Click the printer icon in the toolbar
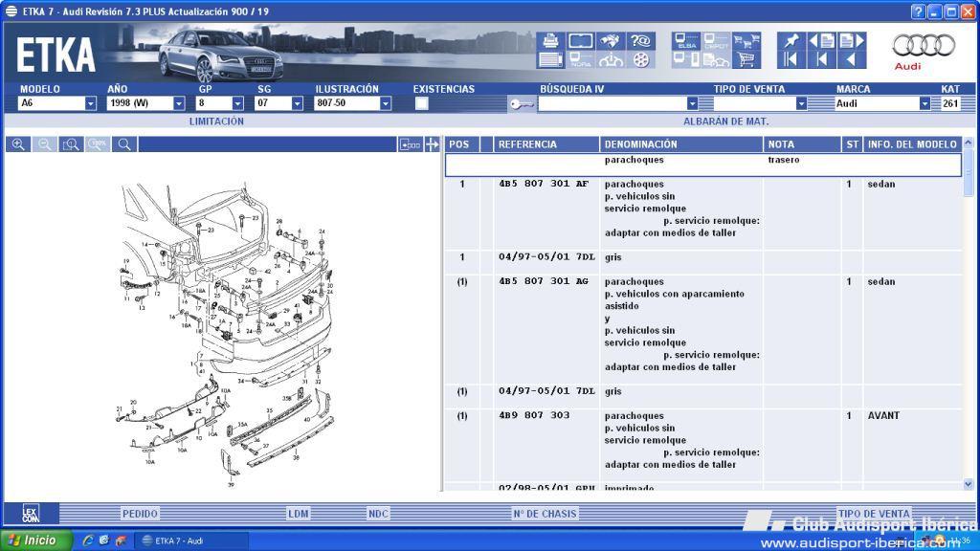Screen dimensions: 980x551 point(550,41)
